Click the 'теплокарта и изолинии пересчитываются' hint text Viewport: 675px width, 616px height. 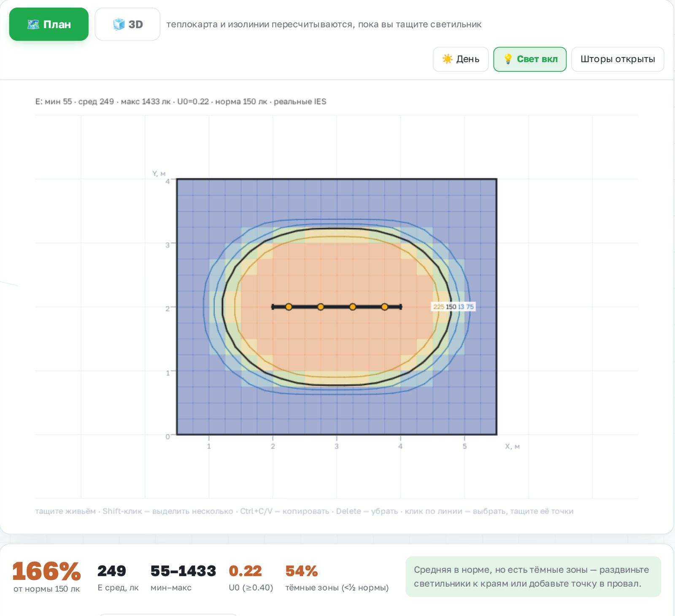[x=324, y=24]
